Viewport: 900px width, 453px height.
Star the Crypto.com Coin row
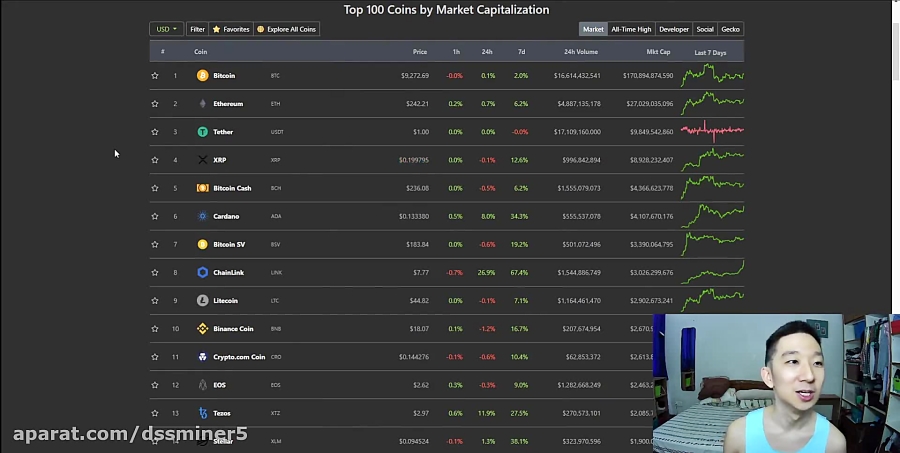tap(154, 357)
